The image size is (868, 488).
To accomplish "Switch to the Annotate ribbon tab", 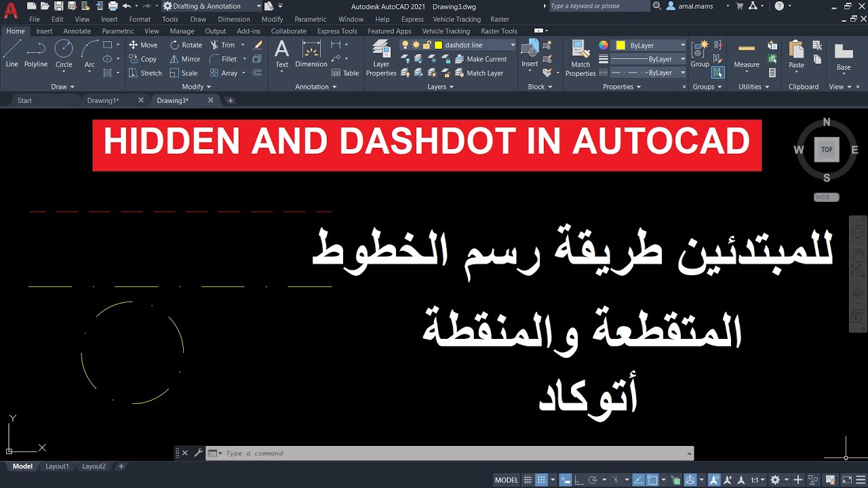I will coord(77,31).
